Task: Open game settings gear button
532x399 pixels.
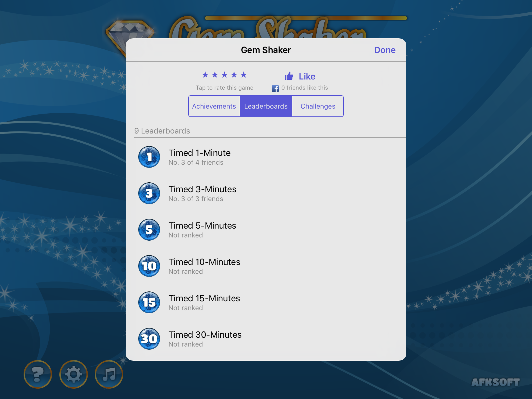Action: [x=73, y=374]
